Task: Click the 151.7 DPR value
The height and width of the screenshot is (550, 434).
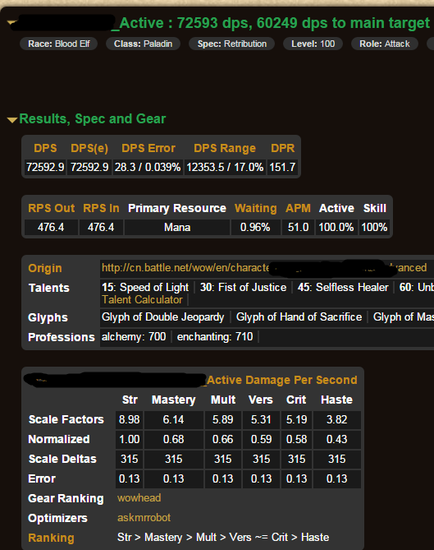Action: point(282,167)
